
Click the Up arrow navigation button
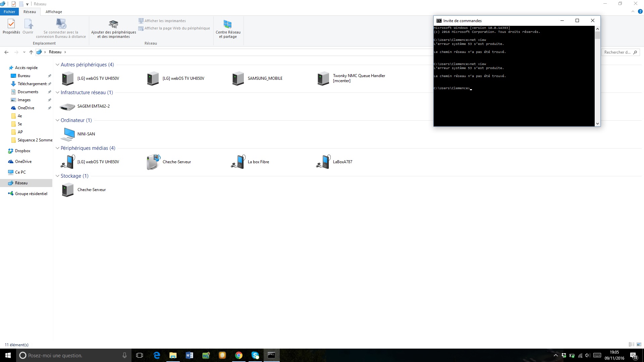coord(31,52)
